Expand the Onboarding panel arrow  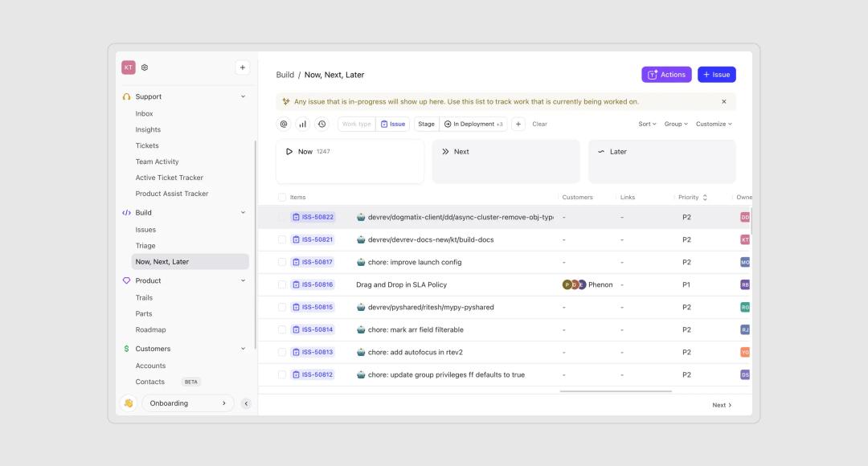223,403
